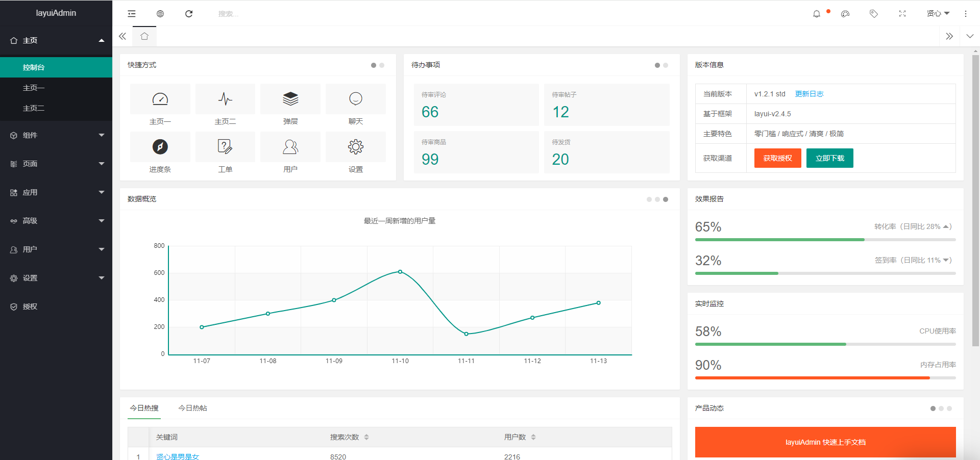The width and height of the screenshot is (980, 460).
Task: Open the 贤心 user dropdown
Action: click(x=938, y=14)
